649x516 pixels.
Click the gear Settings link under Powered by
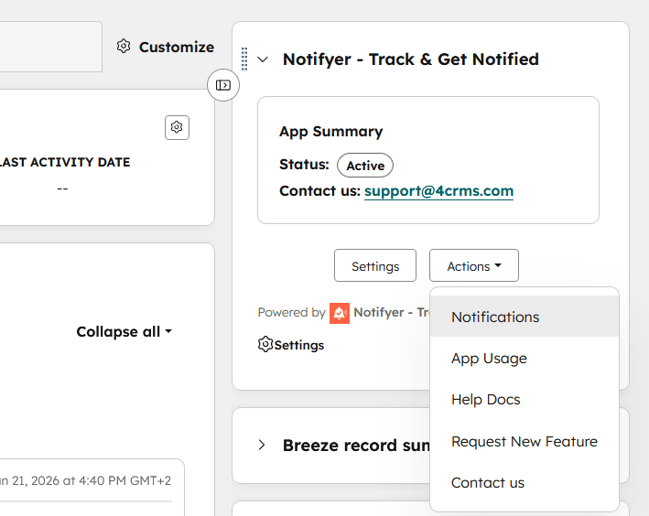pyautogui.click(x=291, y=345)
